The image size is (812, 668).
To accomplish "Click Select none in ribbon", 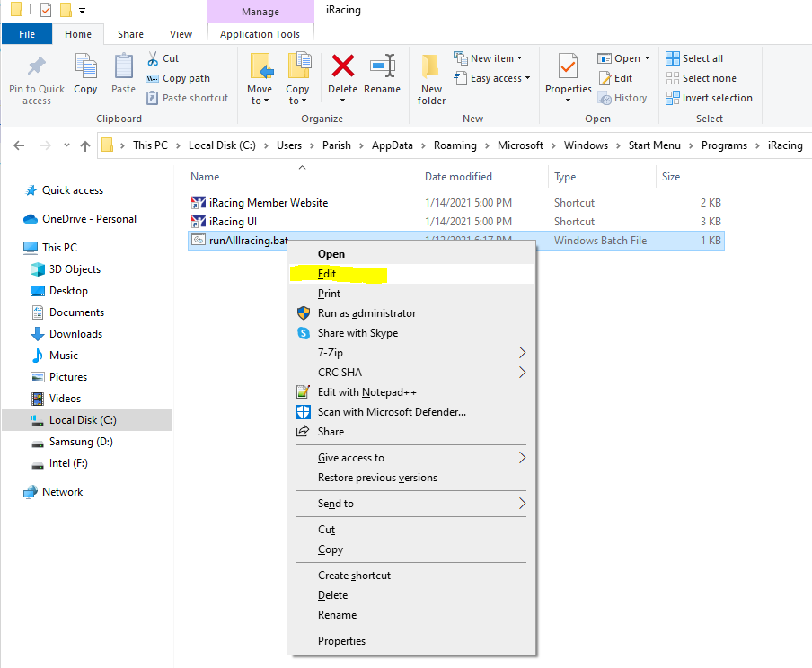I will [x=702, y=78].
